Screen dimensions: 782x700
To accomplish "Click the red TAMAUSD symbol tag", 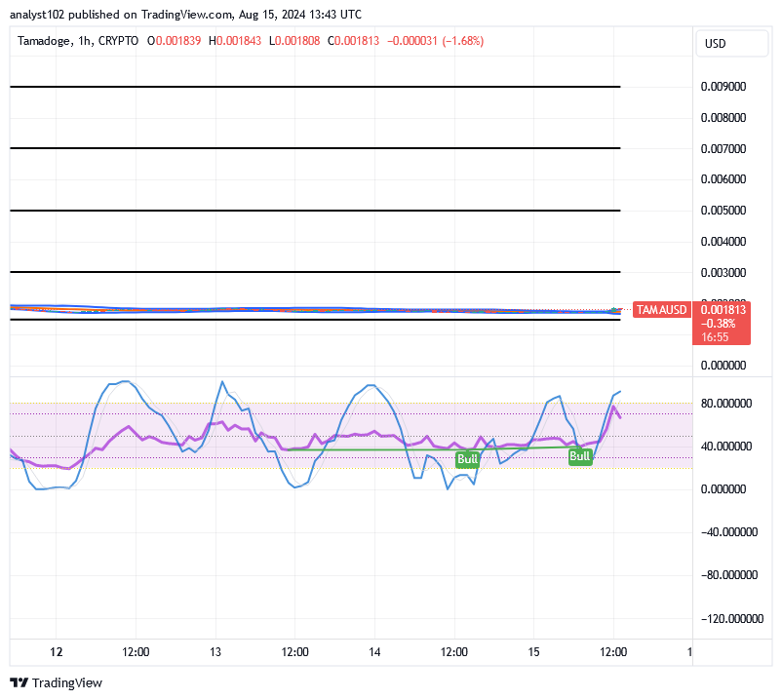I will (x=662, y=310).
